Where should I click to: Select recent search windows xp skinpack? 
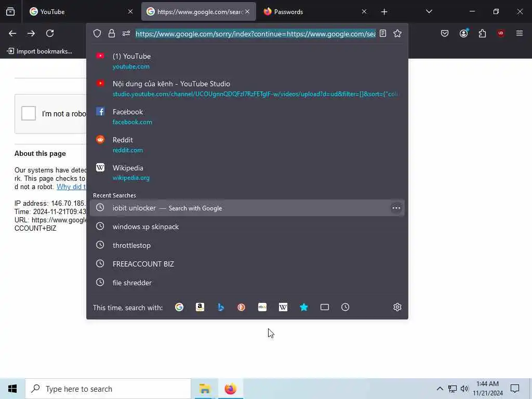(247, 227)
